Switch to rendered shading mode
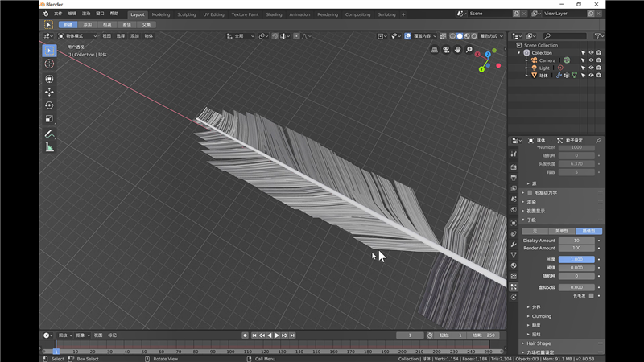Screen dimensions: 644x362 [474, 36]
